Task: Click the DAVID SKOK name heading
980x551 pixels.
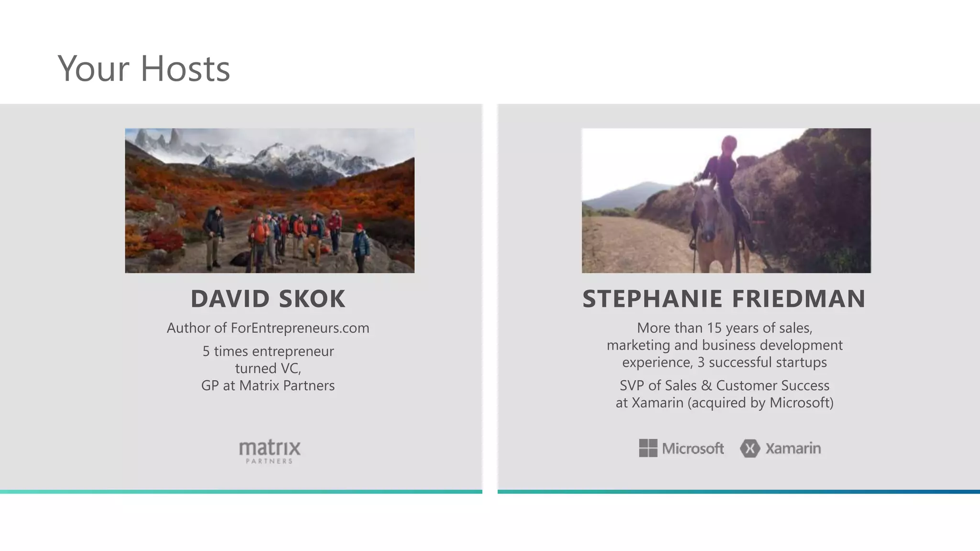Action: [x=268, y=299]
